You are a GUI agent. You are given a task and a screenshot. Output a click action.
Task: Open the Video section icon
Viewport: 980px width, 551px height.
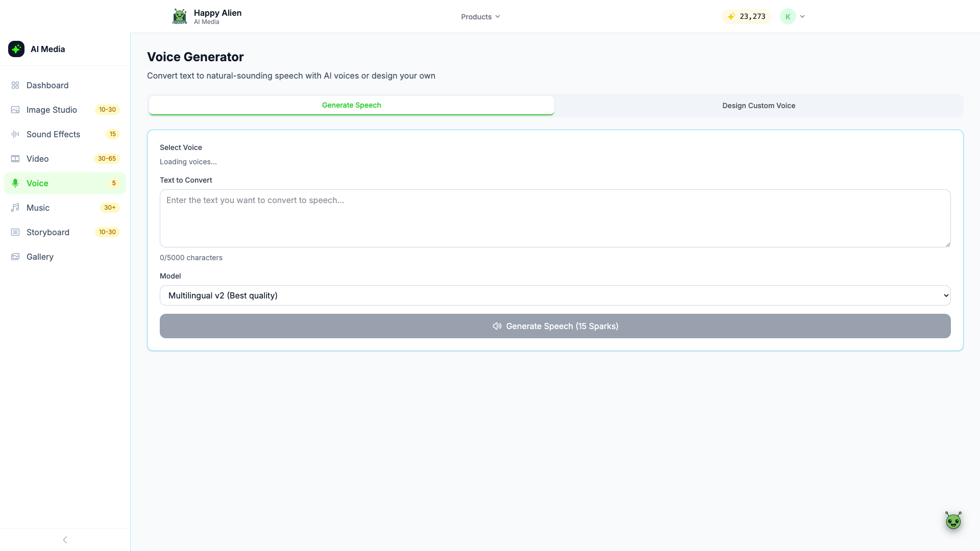(15, 159)
